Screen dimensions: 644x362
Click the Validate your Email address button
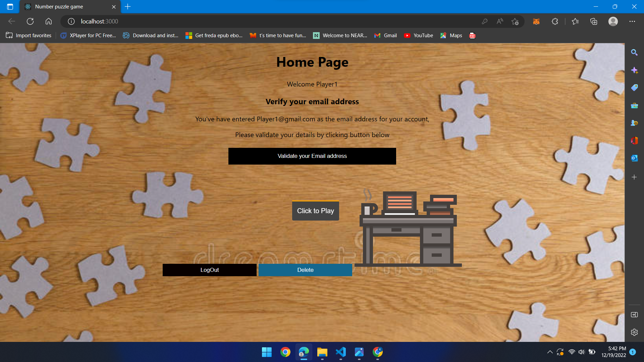[312, 156]
